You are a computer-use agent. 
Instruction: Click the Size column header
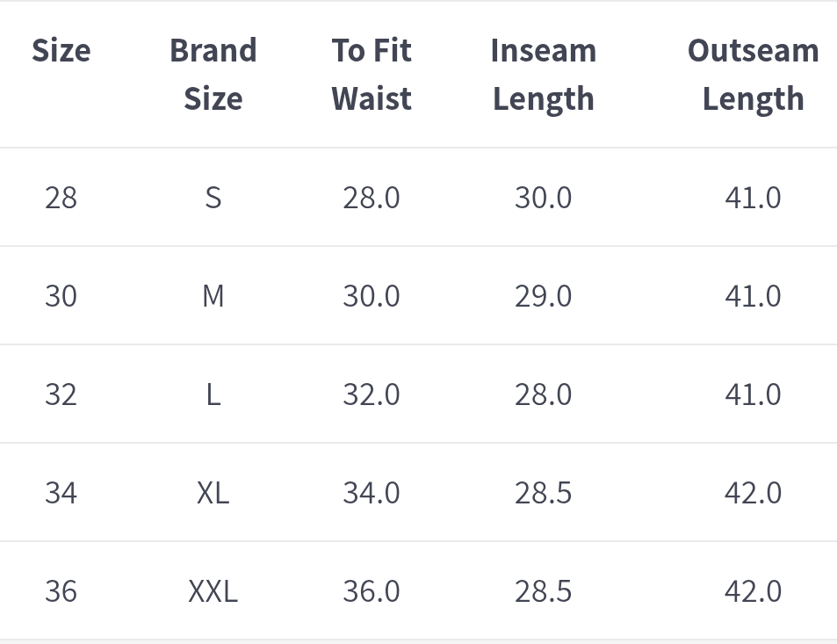[x=61, y=51]
